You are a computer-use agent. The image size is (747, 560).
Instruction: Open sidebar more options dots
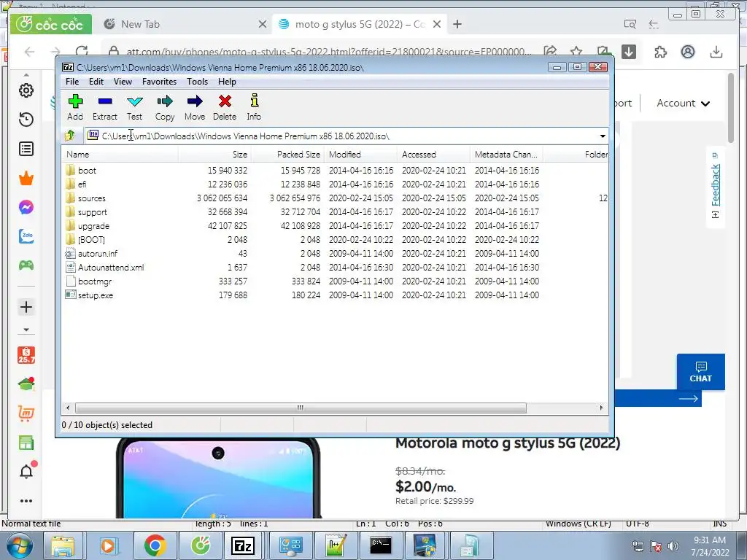pos(26,501)
